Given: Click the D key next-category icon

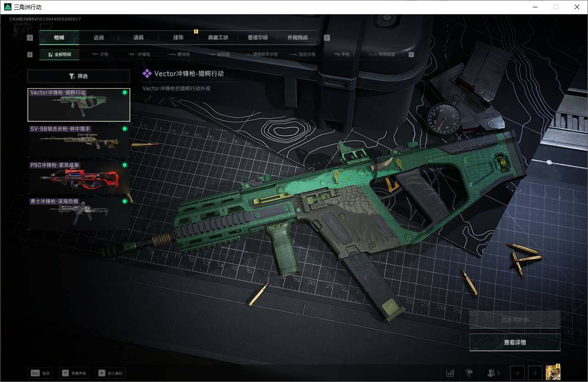Looking at the screenshot, I should [x=411, y=55].
